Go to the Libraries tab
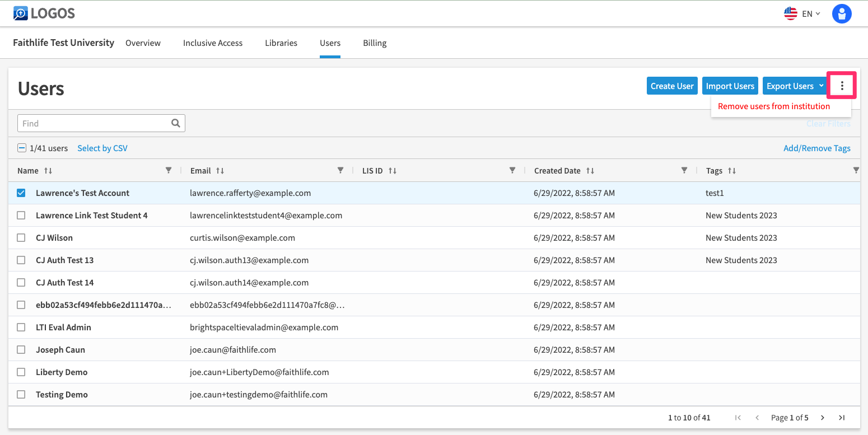The height and width of the screenshot is (435, 868). tap(281, 43)
